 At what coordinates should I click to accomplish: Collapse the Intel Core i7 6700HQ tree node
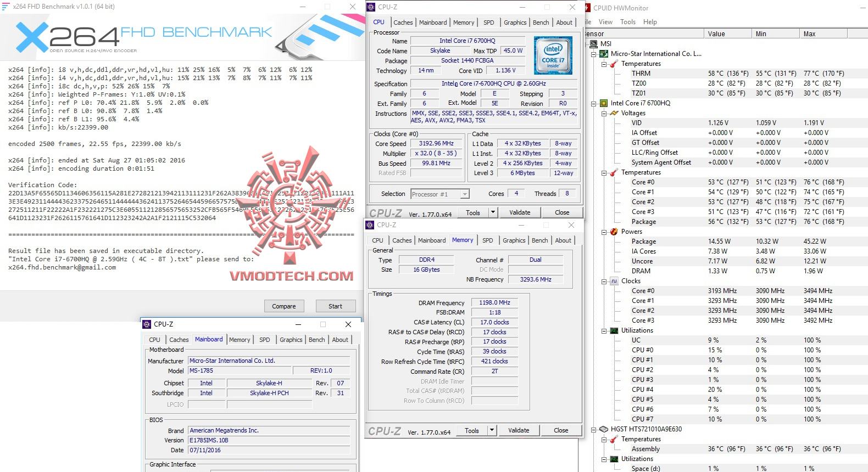pyautogui.click(x=593, y=104)
